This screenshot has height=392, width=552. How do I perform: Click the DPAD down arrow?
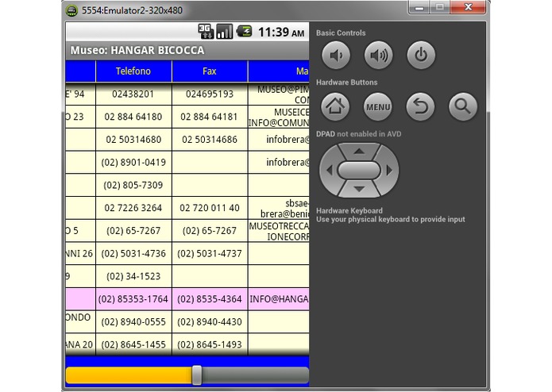point(359,189)
